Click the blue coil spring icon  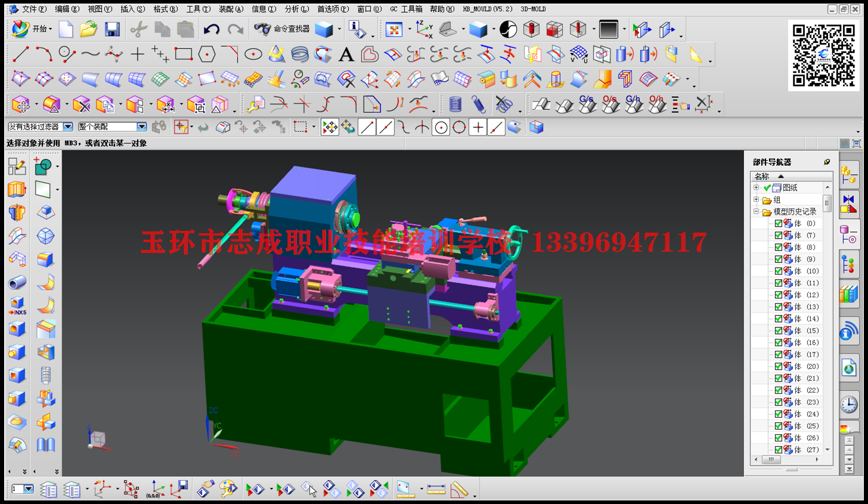[x=455, y=104]
